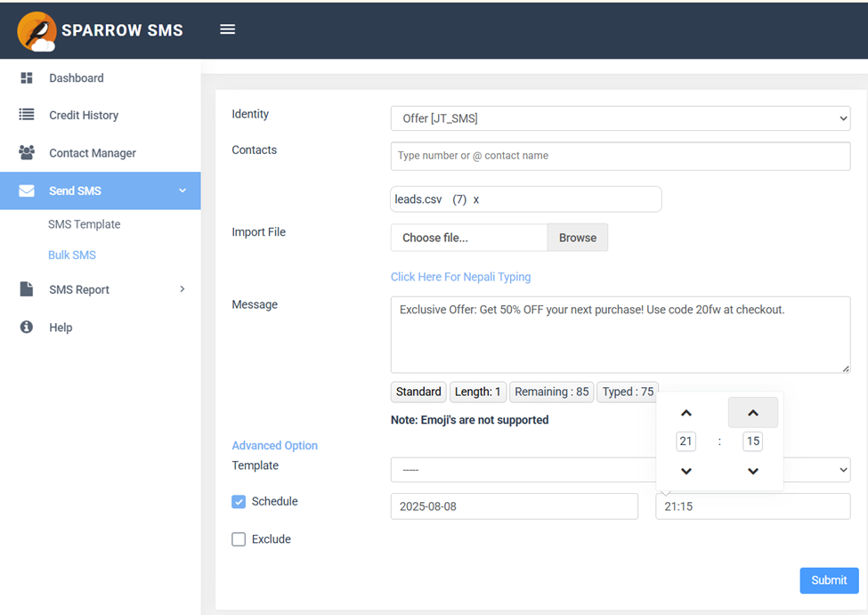Viewport: 868px width, 615px height.
Task: Enable the Exclude checkbox
Action: click(239, 539)
